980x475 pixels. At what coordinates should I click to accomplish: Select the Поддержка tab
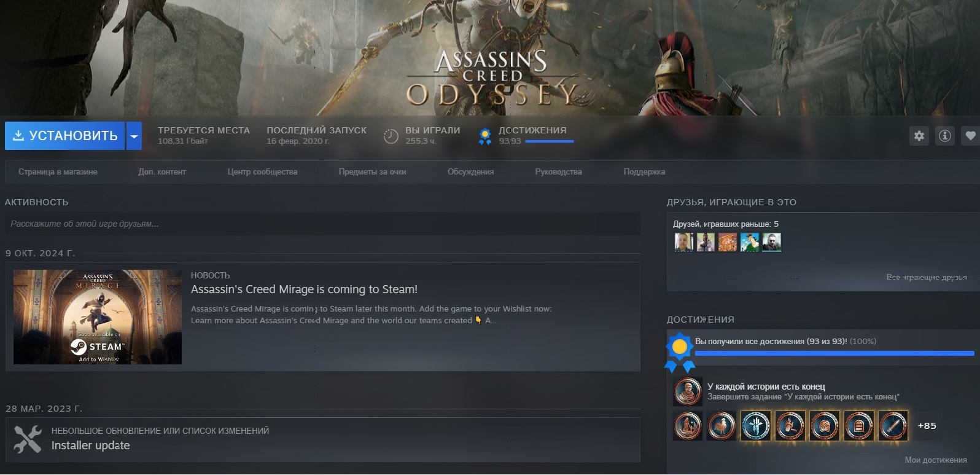click(x=644, y=172)
